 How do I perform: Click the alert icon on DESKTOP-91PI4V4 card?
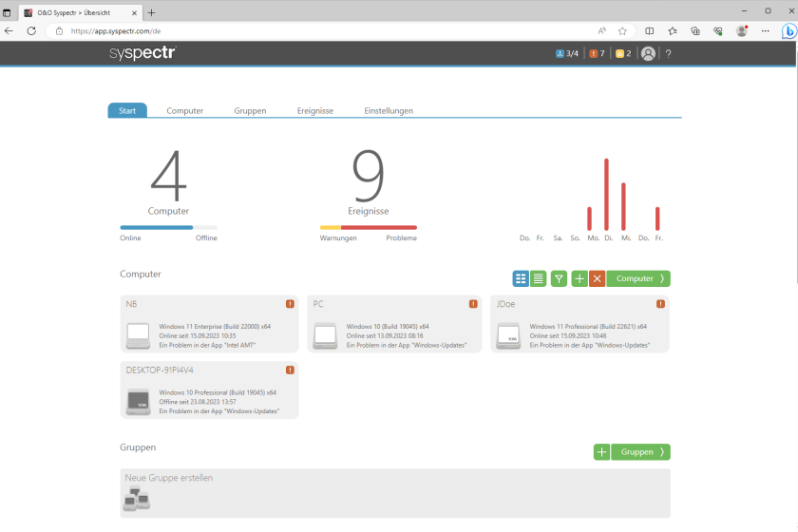pos(290,370)
